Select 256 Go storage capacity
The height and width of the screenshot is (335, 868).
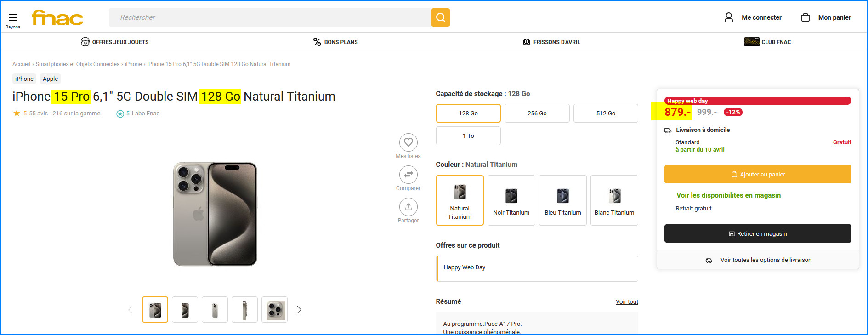tap(537, 114)
